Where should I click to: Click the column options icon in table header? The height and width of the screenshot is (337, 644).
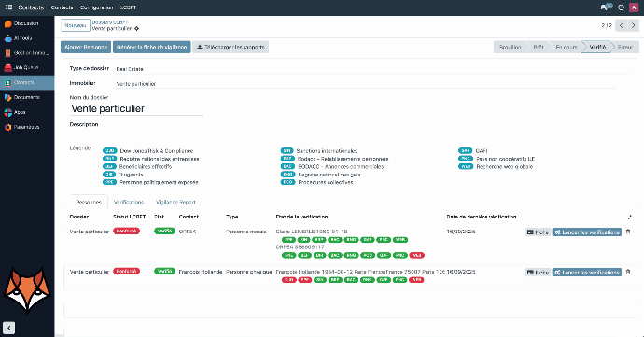tap(629, 217)
